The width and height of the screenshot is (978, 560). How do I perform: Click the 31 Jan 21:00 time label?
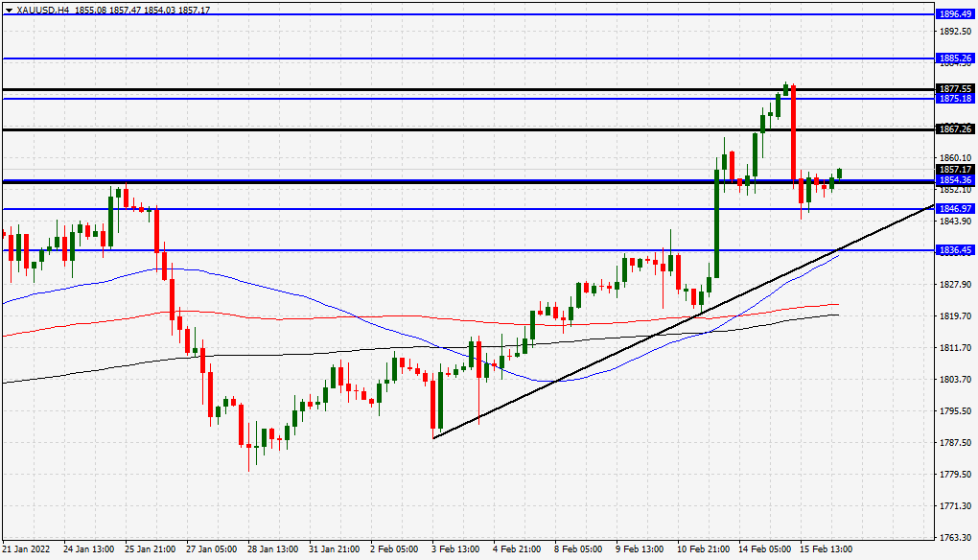(335, 549)
